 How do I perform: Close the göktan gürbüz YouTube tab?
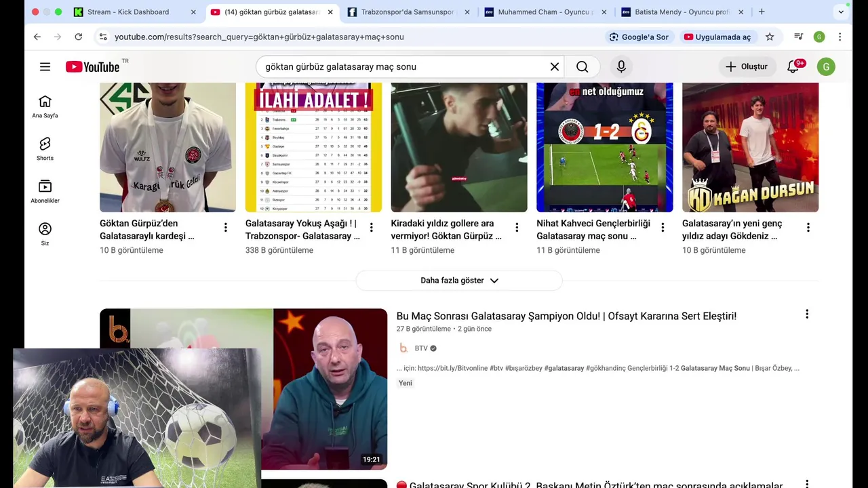click(330, 12)
